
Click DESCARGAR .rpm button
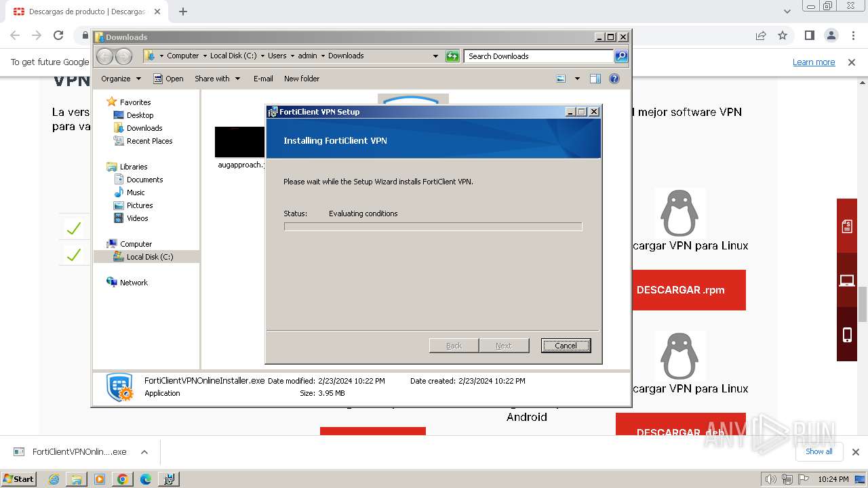coord(681,290)
